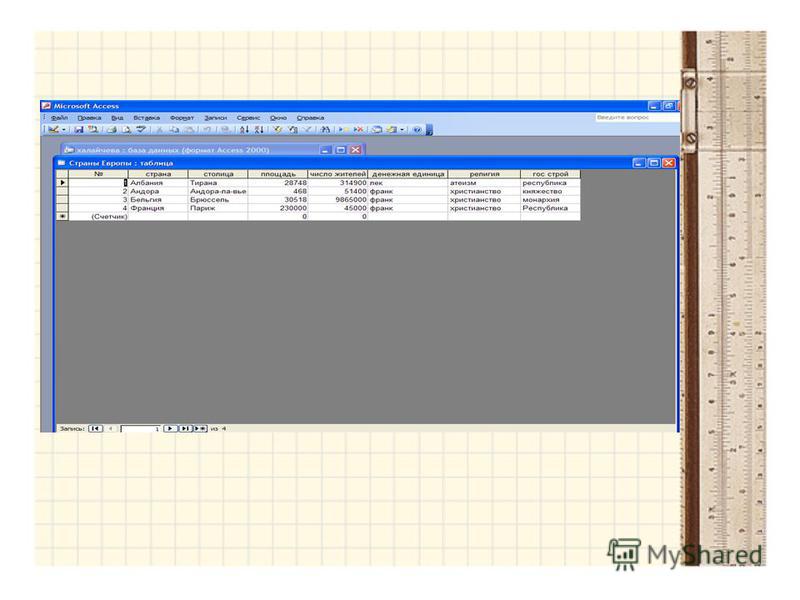This screenshot has height=600, width=800.
Task: Select the 'религия' column header
Action: coord(484,174)
